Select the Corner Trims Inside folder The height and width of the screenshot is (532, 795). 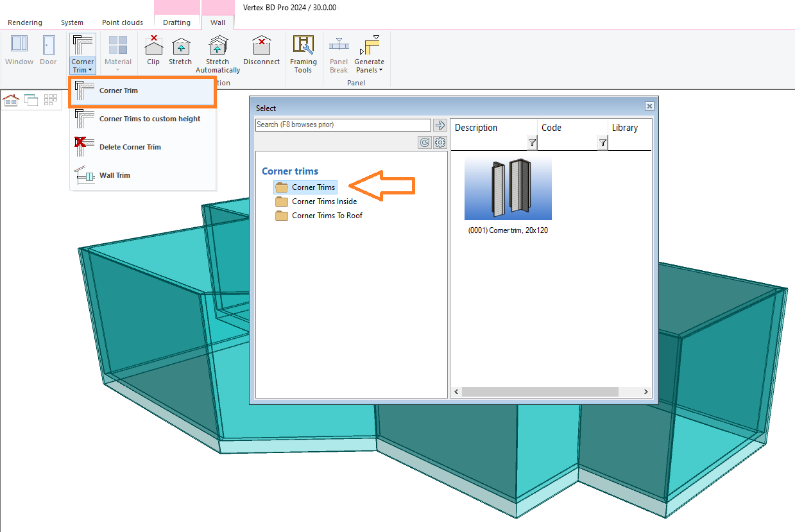click(324, 202)
